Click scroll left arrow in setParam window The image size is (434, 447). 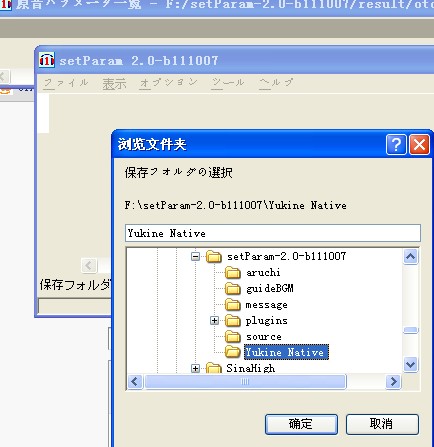(x=89, y=266)
